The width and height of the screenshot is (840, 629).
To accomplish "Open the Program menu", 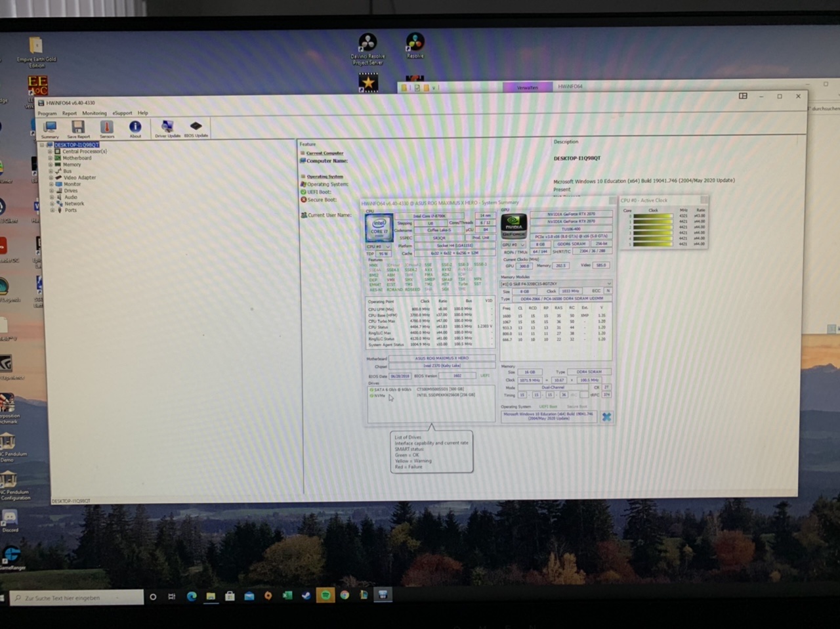I will [x=47, y=114].
